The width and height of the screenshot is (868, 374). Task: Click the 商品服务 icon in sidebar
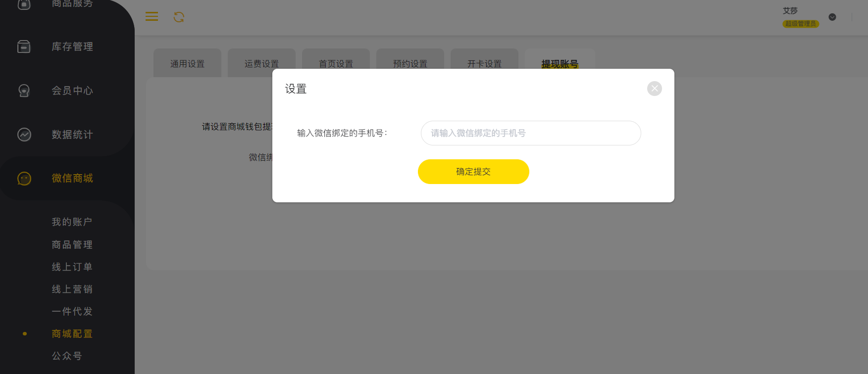24,4
